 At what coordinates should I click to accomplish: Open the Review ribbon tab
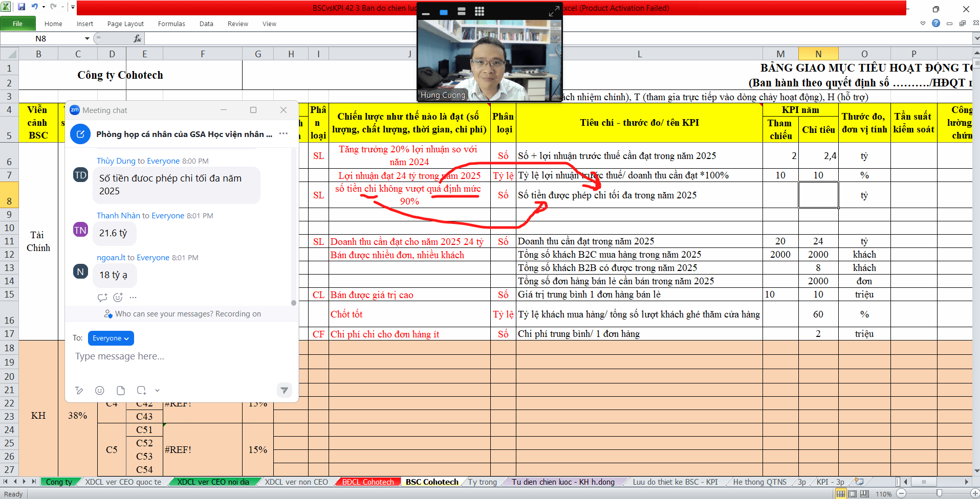(x=238, y=24)
